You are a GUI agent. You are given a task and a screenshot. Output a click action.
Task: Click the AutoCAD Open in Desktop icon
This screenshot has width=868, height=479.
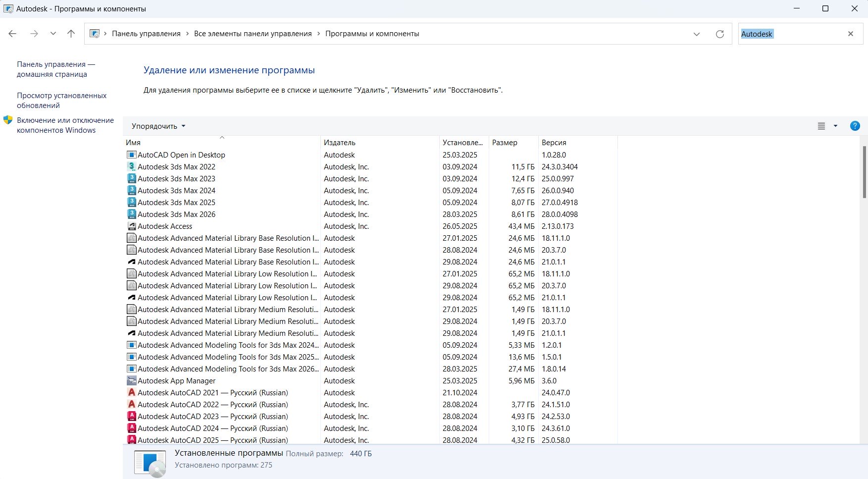132,155
